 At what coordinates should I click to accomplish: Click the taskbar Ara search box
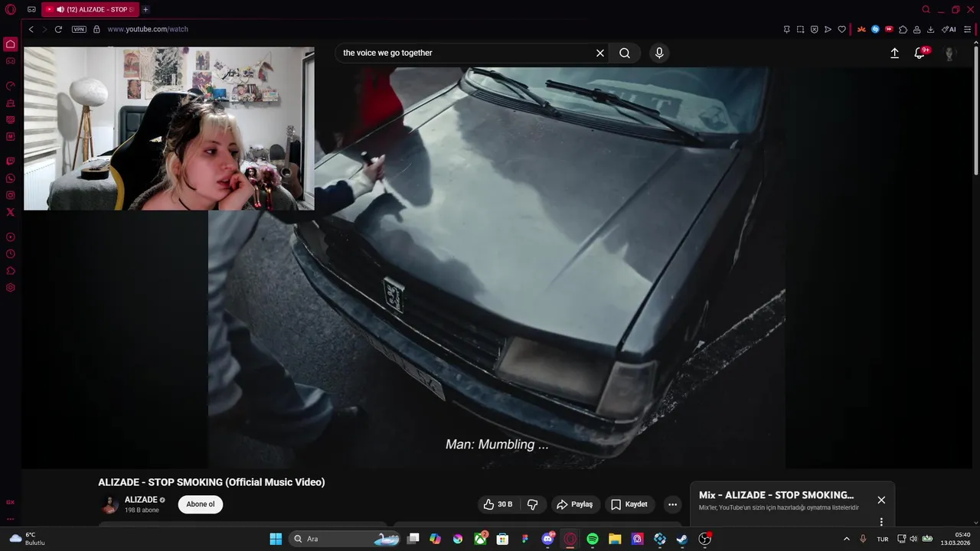[x=346, y=539]
